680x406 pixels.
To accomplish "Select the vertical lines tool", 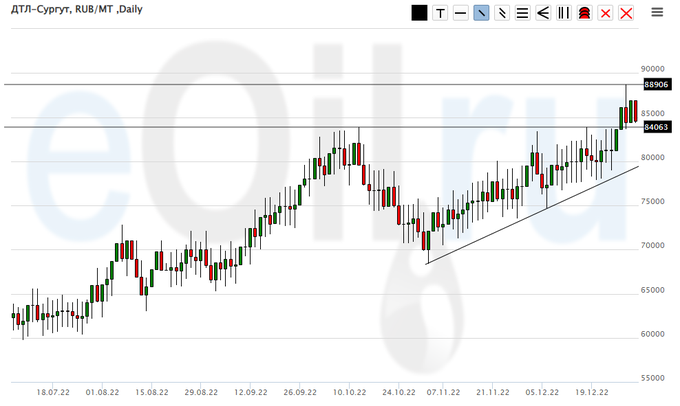I will coord(564,13).
